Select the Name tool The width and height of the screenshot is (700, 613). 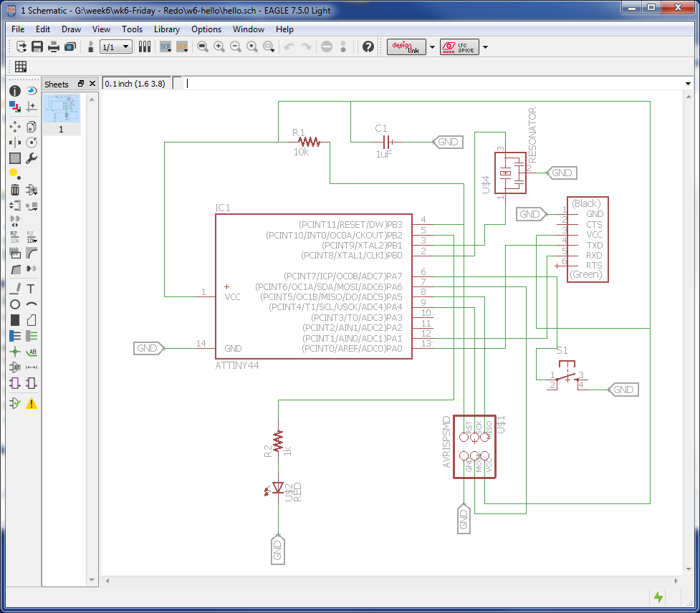click(15, 237)
